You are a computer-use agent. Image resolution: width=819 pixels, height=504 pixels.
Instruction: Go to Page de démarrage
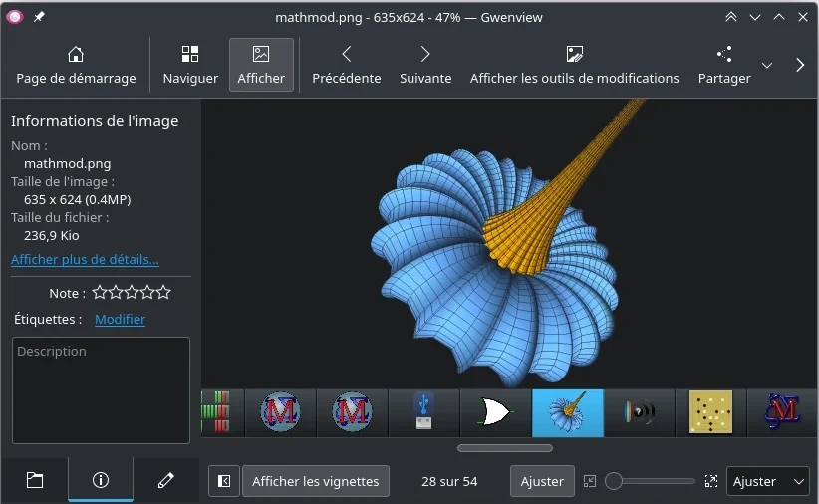point(75,65)
